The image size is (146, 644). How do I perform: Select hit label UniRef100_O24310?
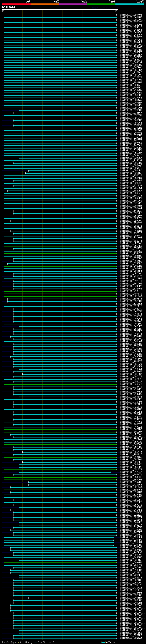tap(131, 27)
